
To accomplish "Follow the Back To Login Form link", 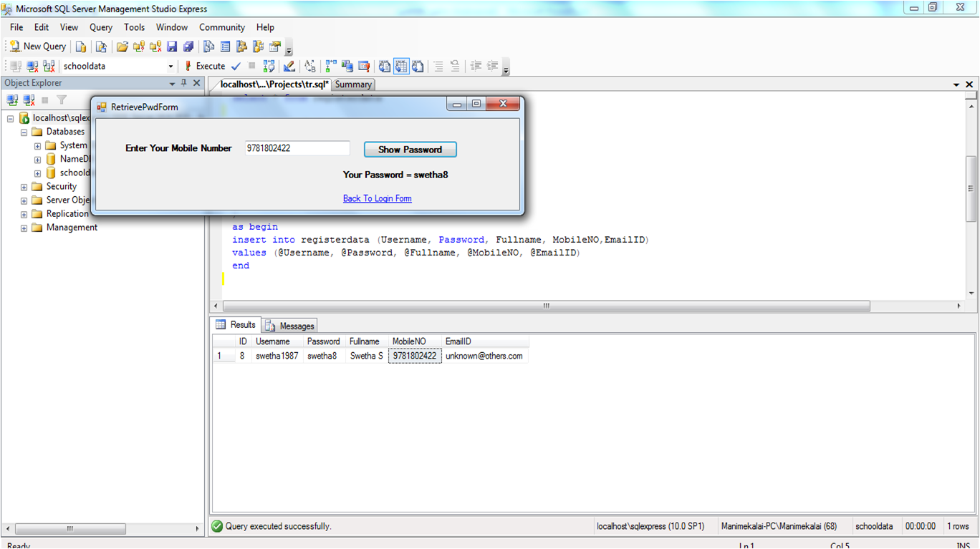I will click(378, 198).
